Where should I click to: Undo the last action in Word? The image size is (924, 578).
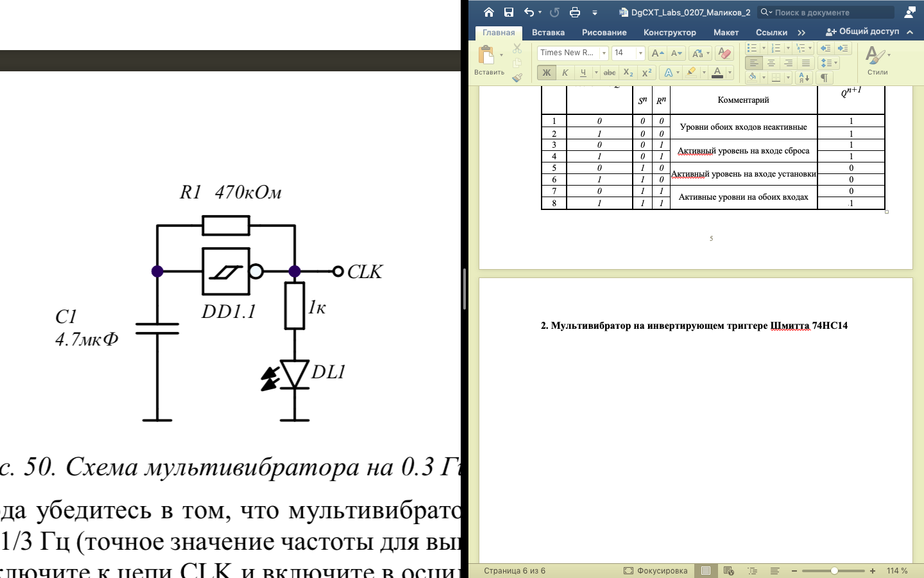coord(529,12)
